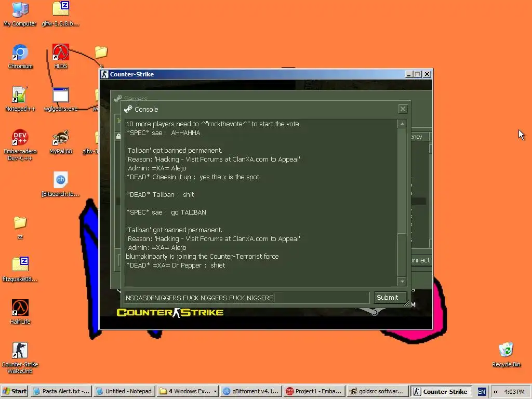Select the Half Life desktop shortcut
The image size is (532, 399).
coord(20,312)
